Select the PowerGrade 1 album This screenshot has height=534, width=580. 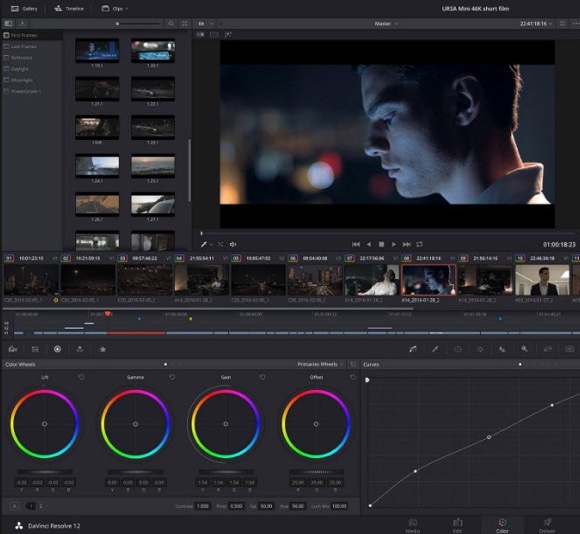31,91
